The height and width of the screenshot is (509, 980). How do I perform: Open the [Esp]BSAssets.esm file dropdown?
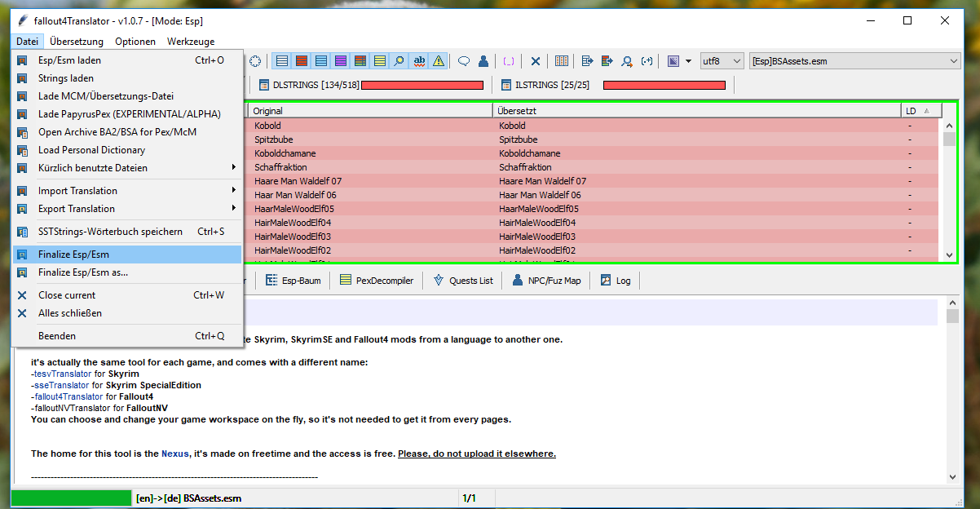click(854, 61)
